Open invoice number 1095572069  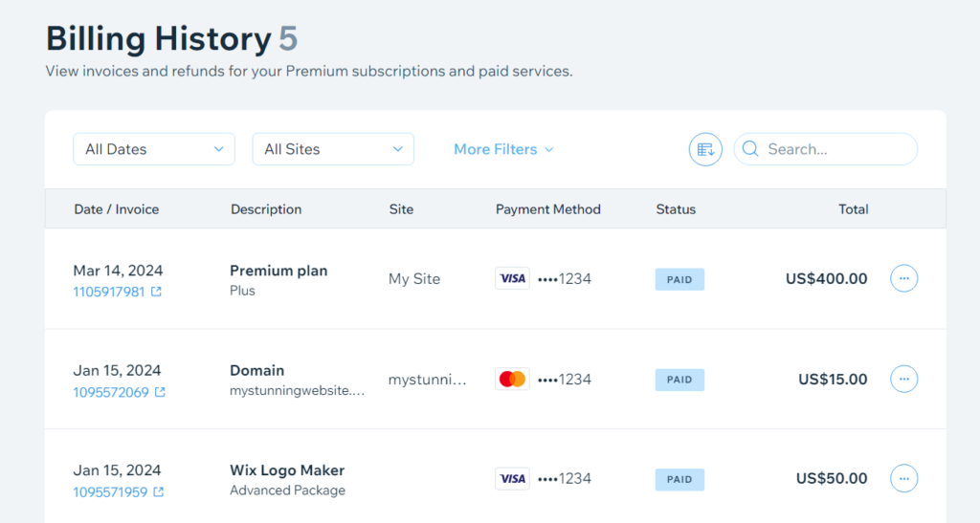(111, 392)
